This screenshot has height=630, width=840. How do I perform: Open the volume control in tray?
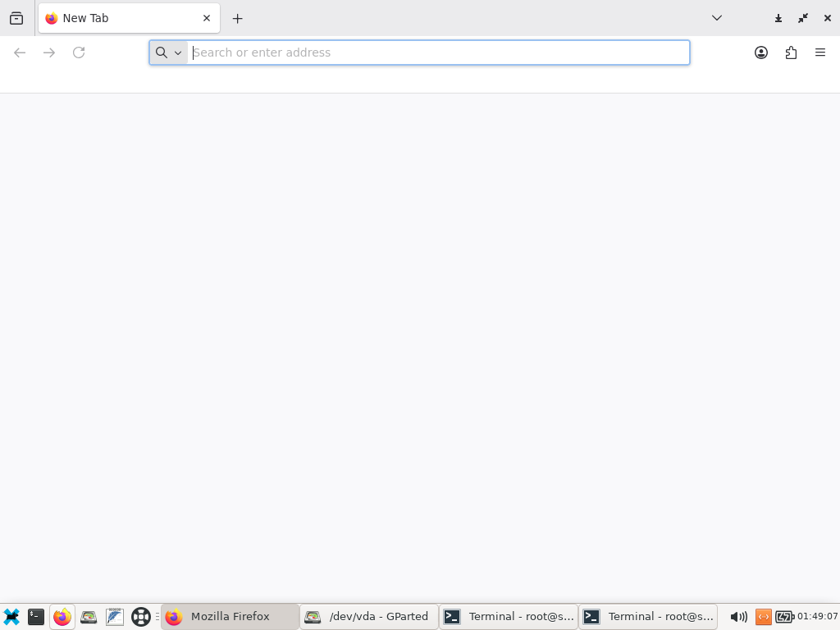coord(739,617)
